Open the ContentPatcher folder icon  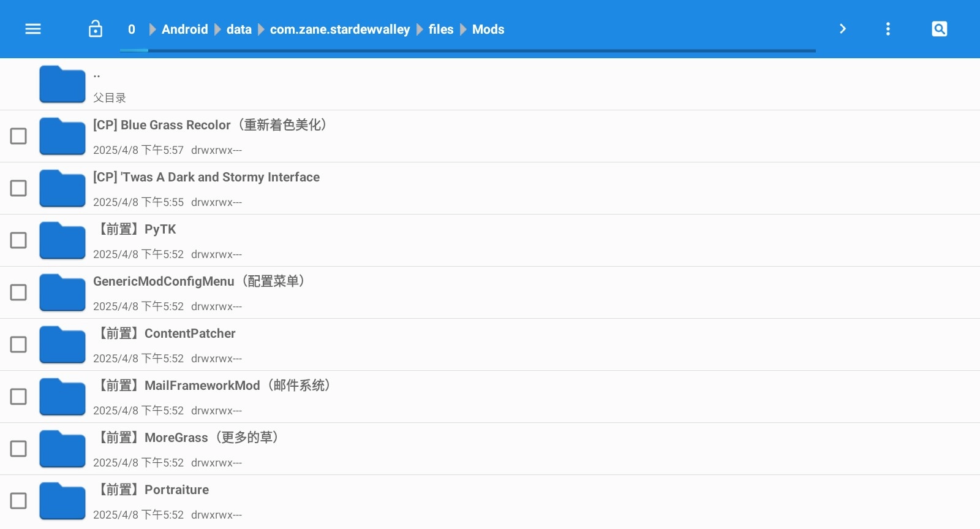coord(62,344)
